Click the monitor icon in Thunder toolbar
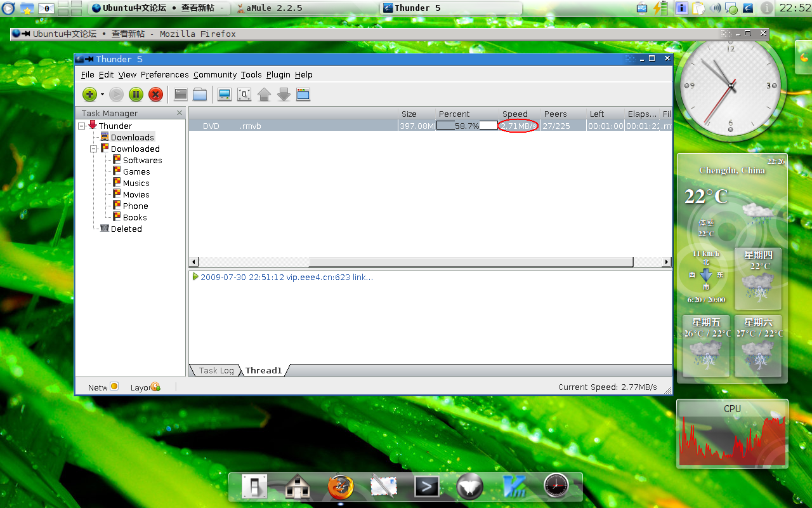The width and height of the screenshot is (812, 508). tap(224, 95)
